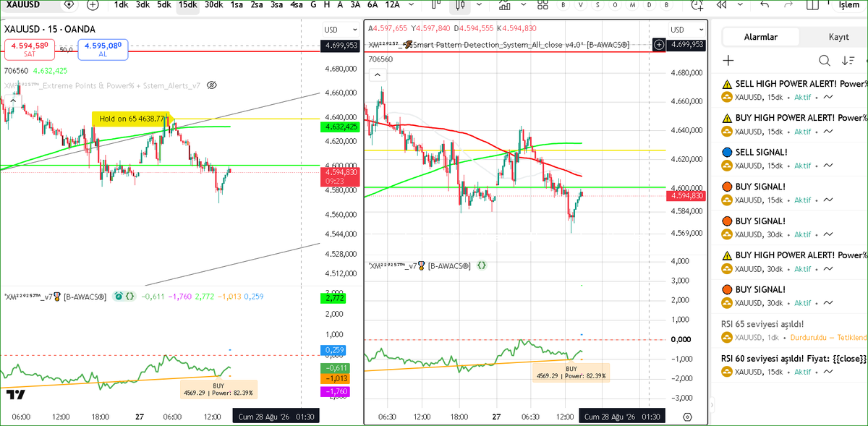Search alerts with magnifier icon
Image resolution: width=868 pixels, height=426 pixels.
click(x=825, y=61)
